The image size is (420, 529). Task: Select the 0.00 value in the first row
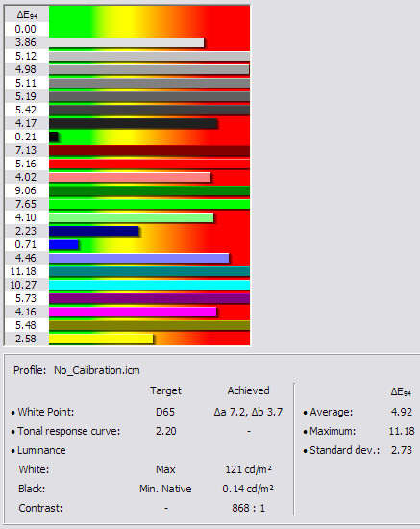pos(25,29)
